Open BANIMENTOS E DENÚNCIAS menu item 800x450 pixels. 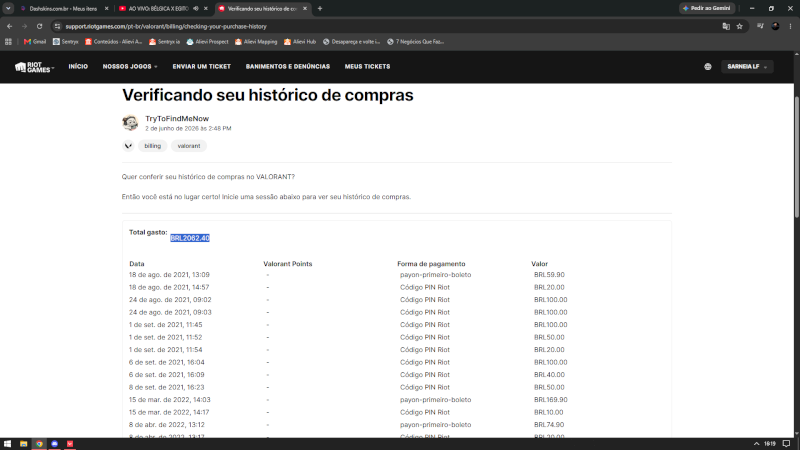click(288, 67)
